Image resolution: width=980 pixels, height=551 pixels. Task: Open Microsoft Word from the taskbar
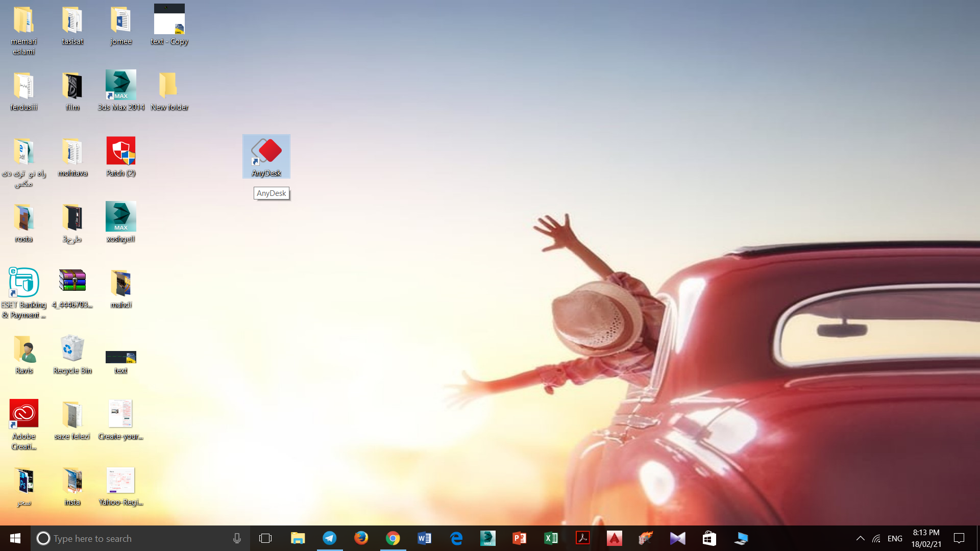(x=424, y=538)
